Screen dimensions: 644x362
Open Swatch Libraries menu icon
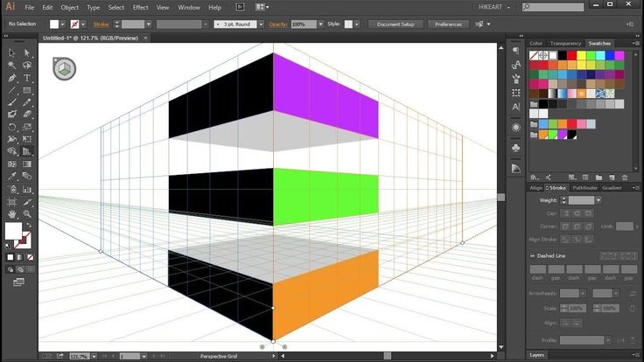(534, 178)
